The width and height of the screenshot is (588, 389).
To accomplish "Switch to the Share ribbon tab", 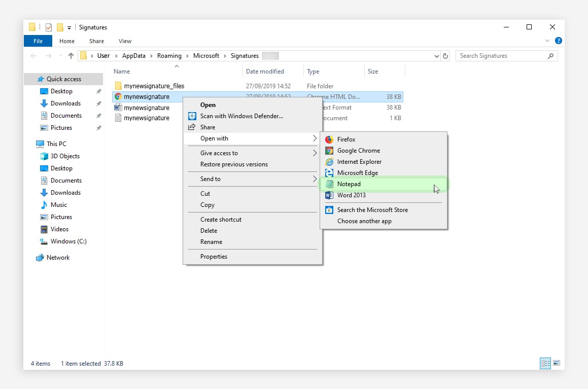I will [x=96, y=41].
